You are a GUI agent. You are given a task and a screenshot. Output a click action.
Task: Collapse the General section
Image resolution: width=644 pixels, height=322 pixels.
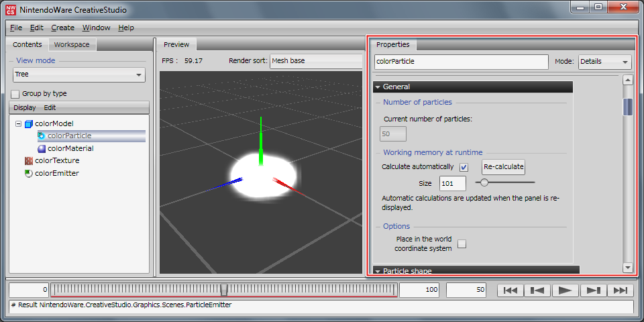(378, 87)
